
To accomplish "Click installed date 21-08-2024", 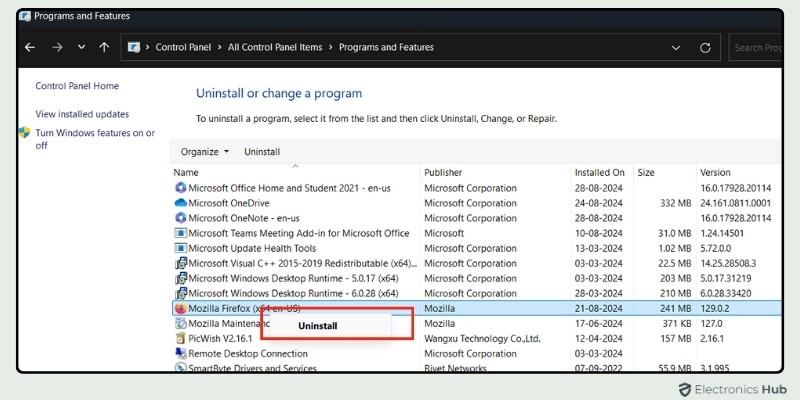I will coord(598,308).
